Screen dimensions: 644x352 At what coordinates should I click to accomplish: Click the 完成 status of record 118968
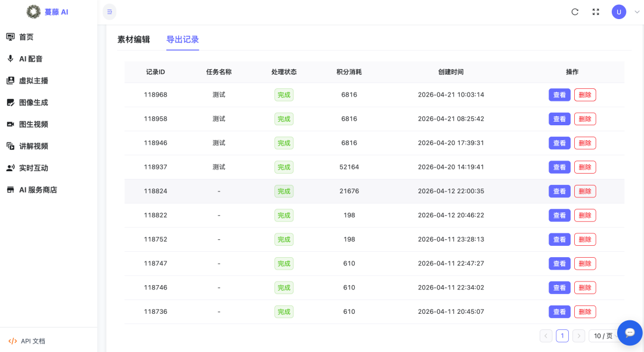click(284, 95)
